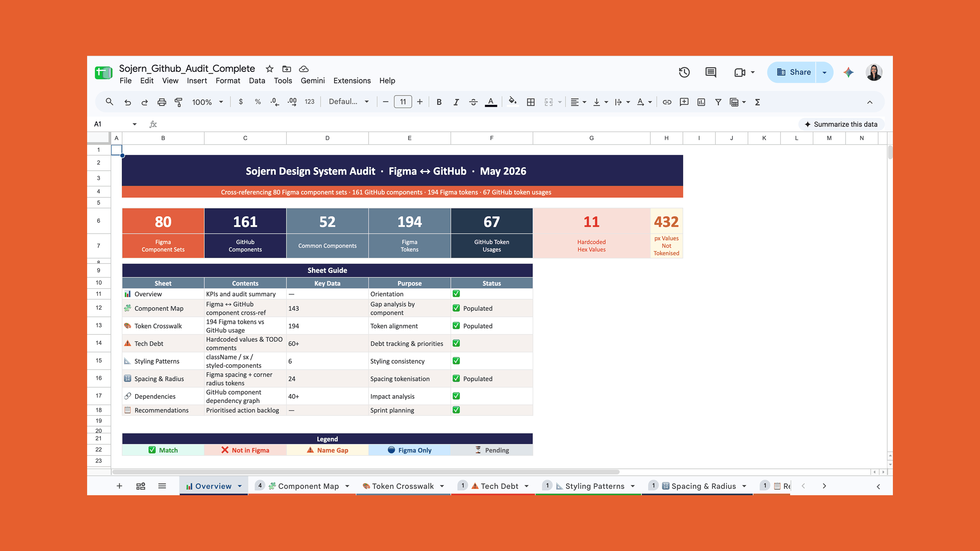
Task: Star the Sojern_Github_Audit_Complete document
Action: click(x=270, y=69)
